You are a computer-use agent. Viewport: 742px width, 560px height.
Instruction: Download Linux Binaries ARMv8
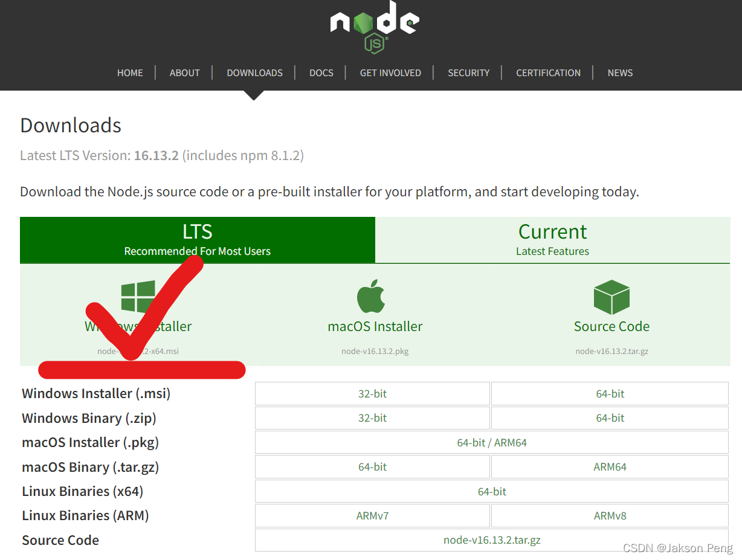click(610, 516)
